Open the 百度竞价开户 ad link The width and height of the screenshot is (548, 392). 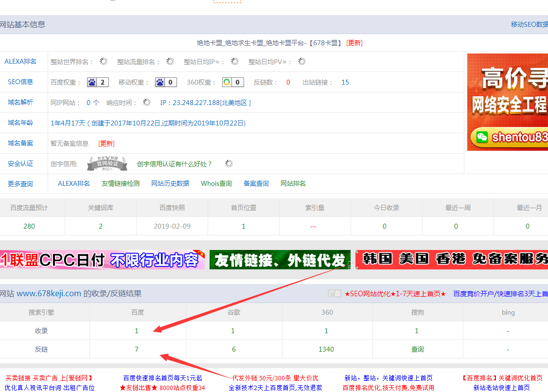(500, 294)
